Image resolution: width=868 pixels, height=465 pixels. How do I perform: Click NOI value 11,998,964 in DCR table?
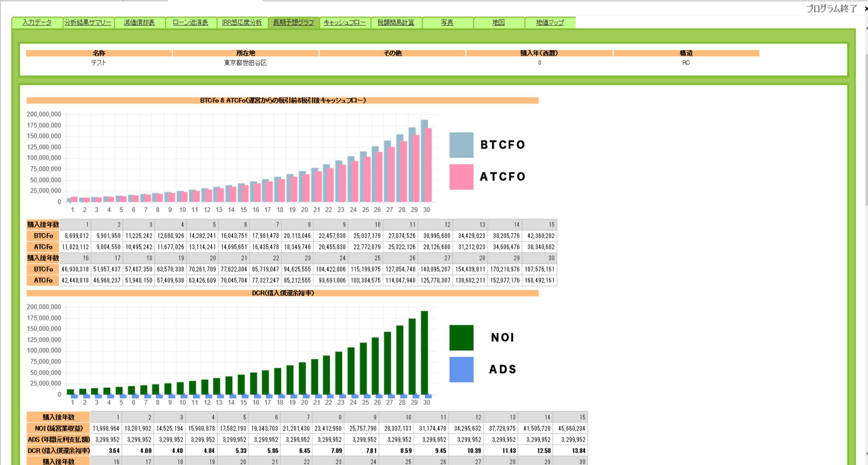[106, 428]
